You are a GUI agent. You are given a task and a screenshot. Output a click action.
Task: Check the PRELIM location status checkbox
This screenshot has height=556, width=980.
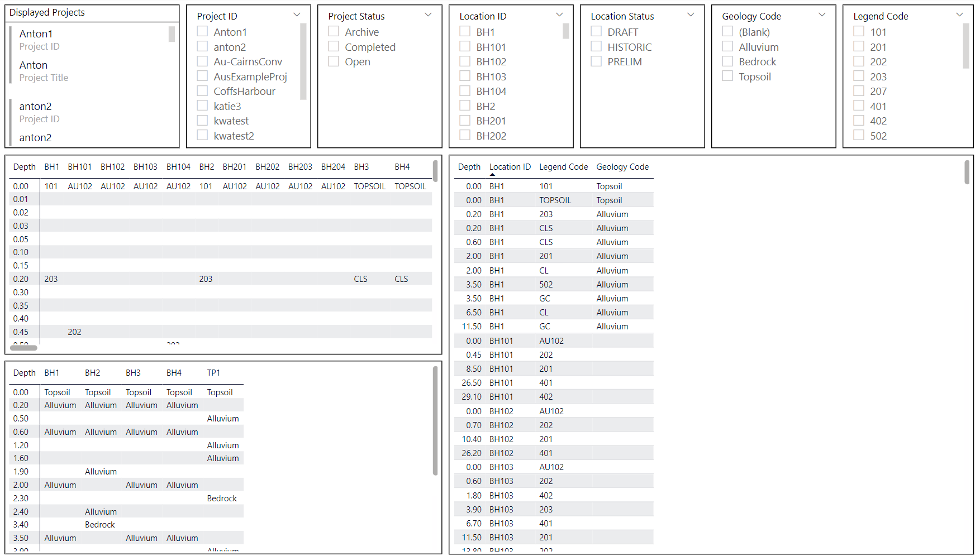[x=596, y=61]
